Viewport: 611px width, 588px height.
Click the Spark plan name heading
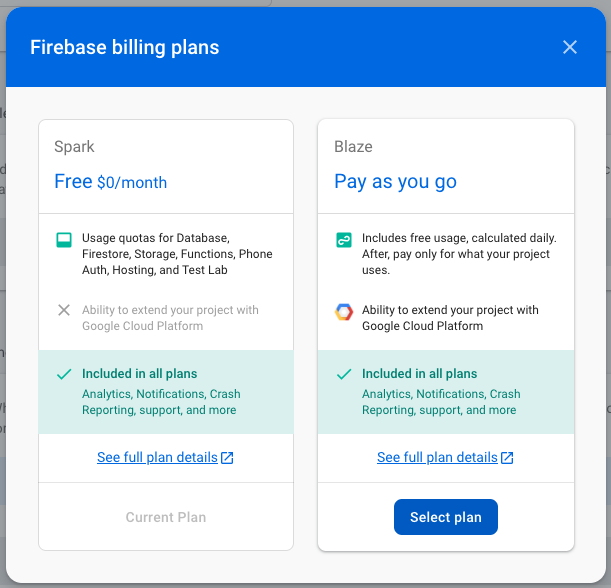click(x=74, y=147)
